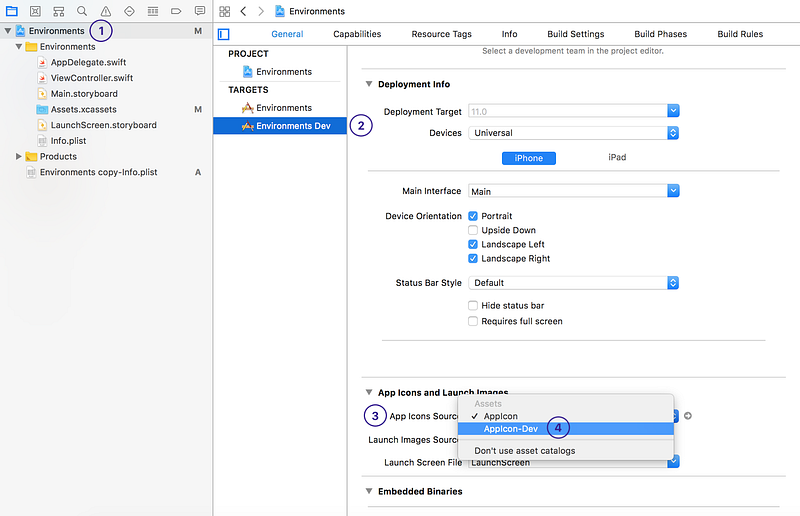Open the Test navigator diamond icon
800x516 pixels.
click(129, 11)
